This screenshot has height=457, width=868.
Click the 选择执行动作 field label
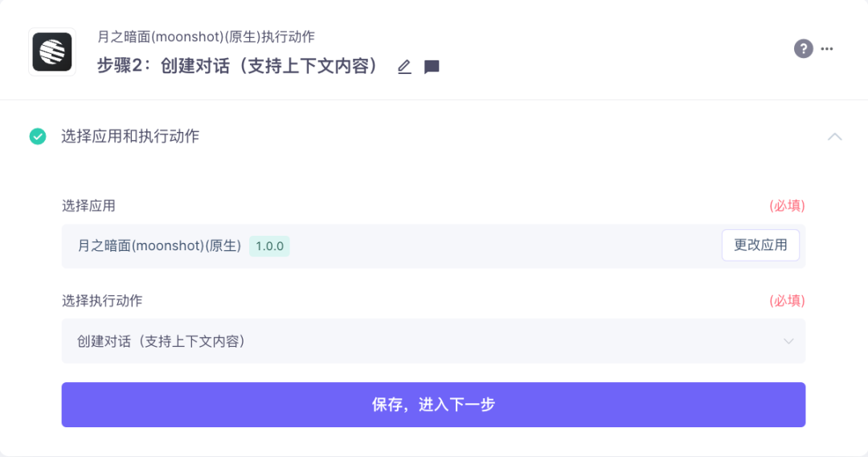pyautogui.click(x=102, y=301)
